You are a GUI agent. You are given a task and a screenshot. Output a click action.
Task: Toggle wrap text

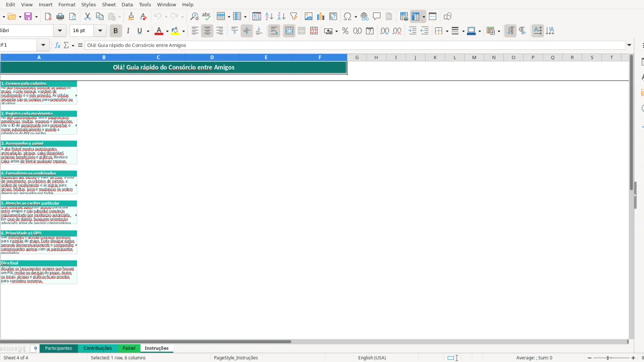(x=274, y=31)
